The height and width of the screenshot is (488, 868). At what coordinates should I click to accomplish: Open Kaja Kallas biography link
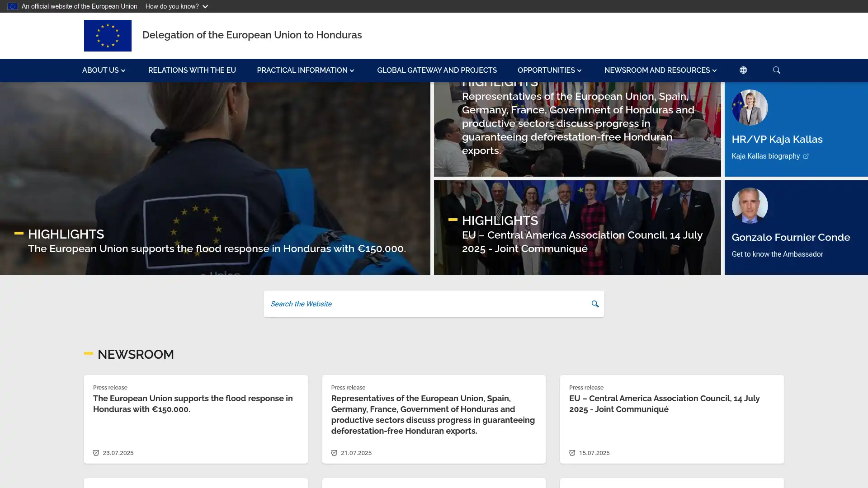click(765, 156)
